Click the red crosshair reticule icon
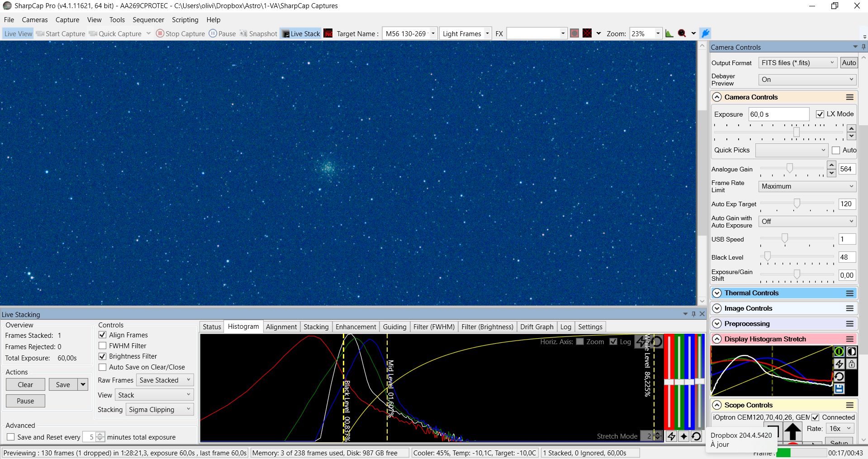 (x=587, y=33)
